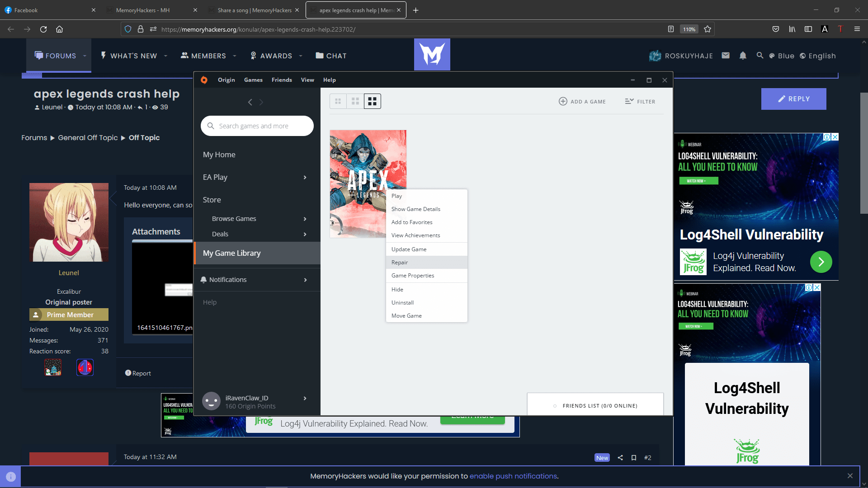868x488 pixels.
Task: Click Play in context menu
Action: click(426, 196)
